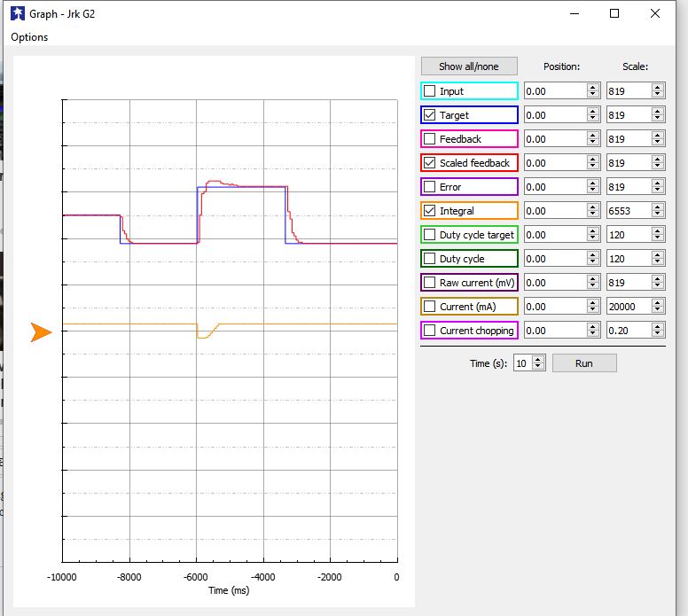Screen dimensions: 688x616
Task: Adjust the Scaled feedback position stepper
Action: click(x=593, y=163)
